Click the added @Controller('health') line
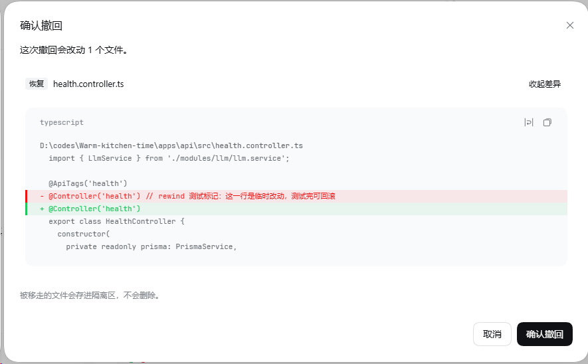 (296, 209)
